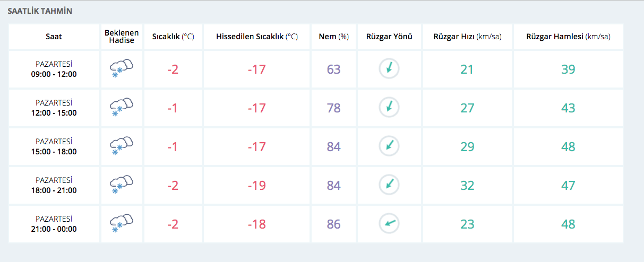Click the -19 felt temperature value
Screen dimensions: 644x262
256,186
